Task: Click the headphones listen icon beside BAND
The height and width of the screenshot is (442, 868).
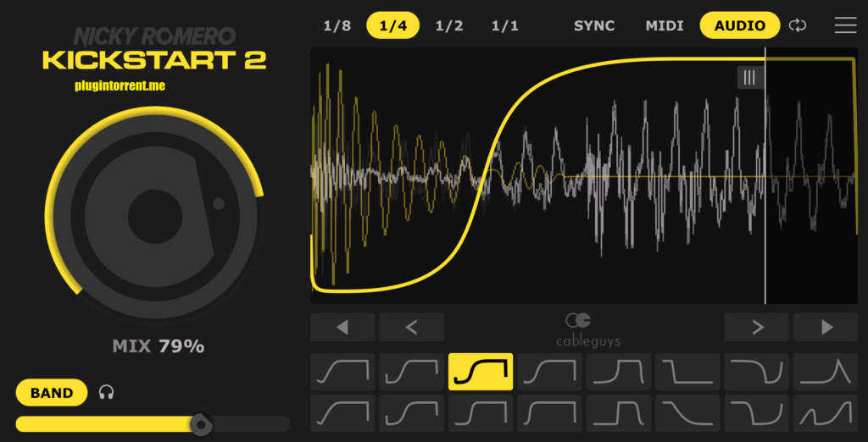Action: (x=106, y=393)
